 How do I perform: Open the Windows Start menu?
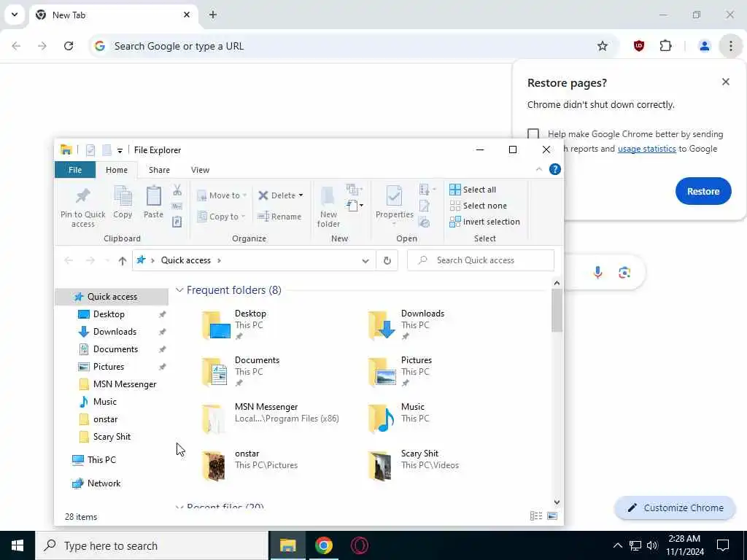coord(18,545)
